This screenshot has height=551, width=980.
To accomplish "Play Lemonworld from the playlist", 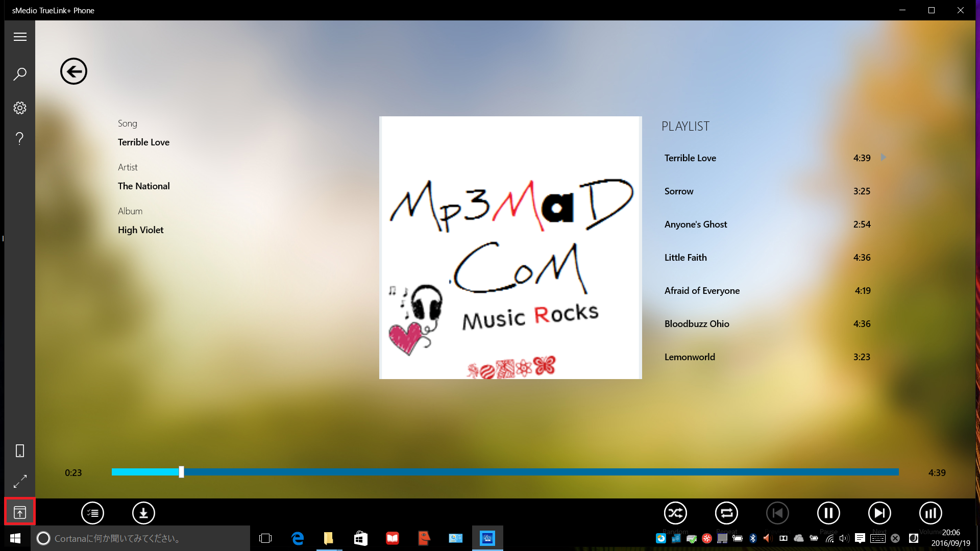I will 767,357.
